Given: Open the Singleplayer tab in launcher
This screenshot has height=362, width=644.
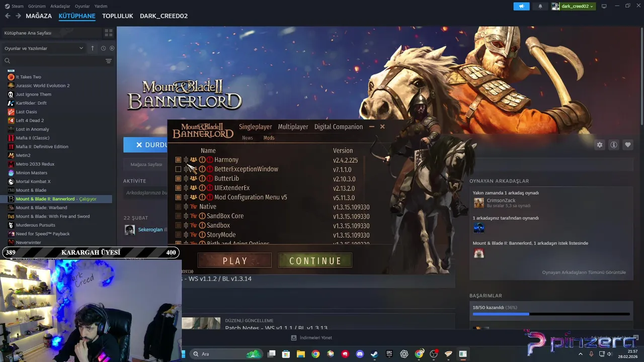Looking at the screenshot, I should 256,127.
